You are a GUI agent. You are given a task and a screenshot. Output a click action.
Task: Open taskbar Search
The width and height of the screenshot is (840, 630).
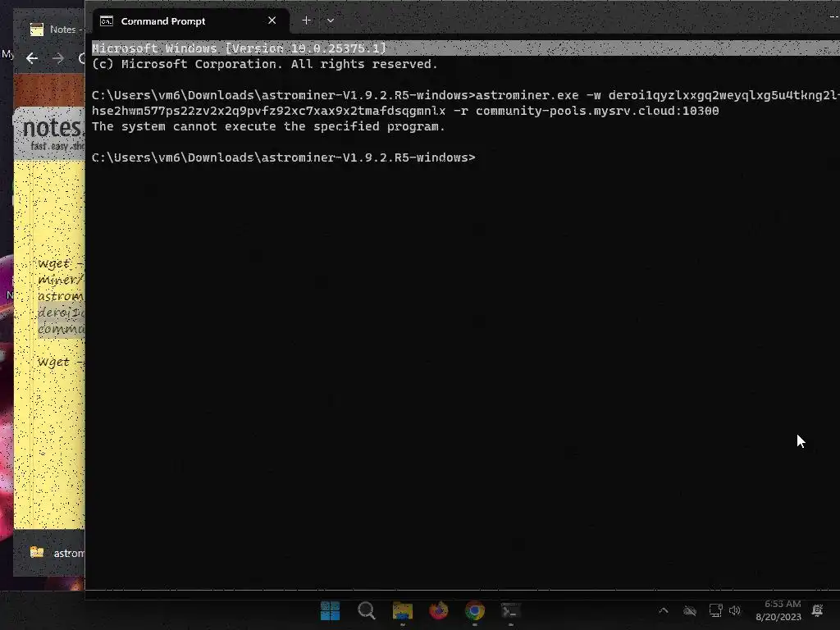pyautogui.click(x=367, y=610)
